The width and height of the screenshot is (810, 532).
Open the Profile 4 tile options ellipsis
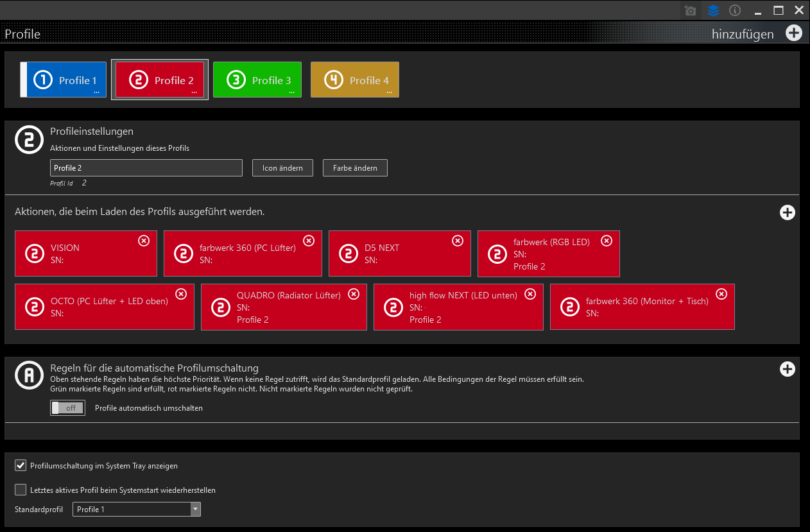pos(389,92)
